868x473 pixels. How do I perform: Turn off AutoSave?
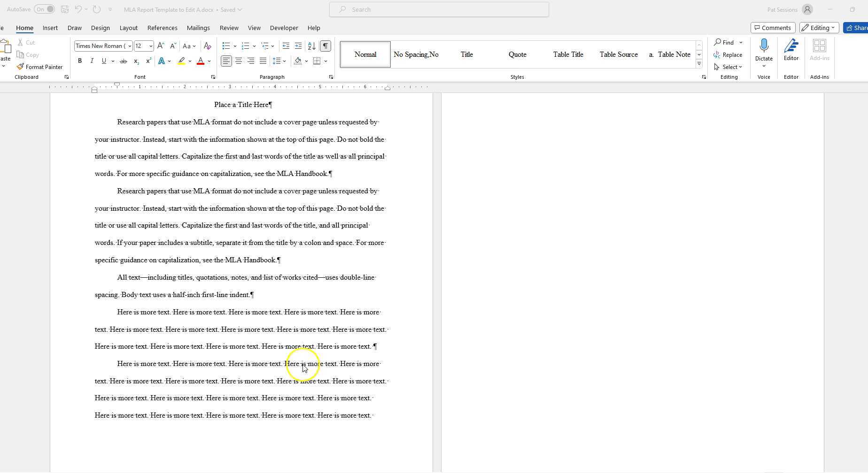pyautogui.click(x=44, y=8)
